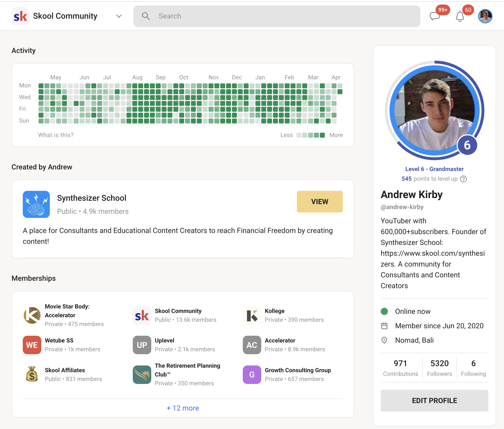The width and height of the screenshot is (504, 429).
Task: Select the Movie Star Body Accelerator community icon
Action: [x=32, y=315]
